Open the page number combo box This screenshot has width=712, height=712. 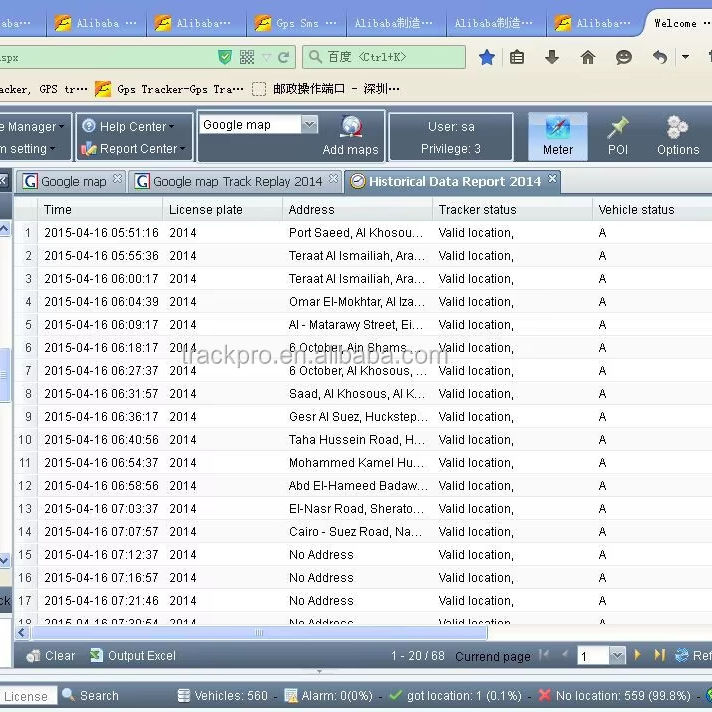[x=617, y=656]
